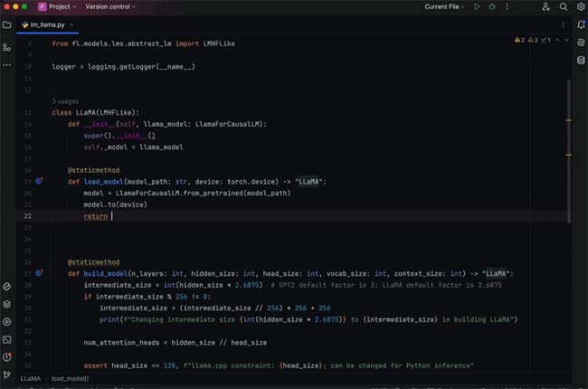Viewport: 588px width, 389px height.
Task: Toggle the Services tool window icon
Action: pyautogui.click(x=7, y=320)
